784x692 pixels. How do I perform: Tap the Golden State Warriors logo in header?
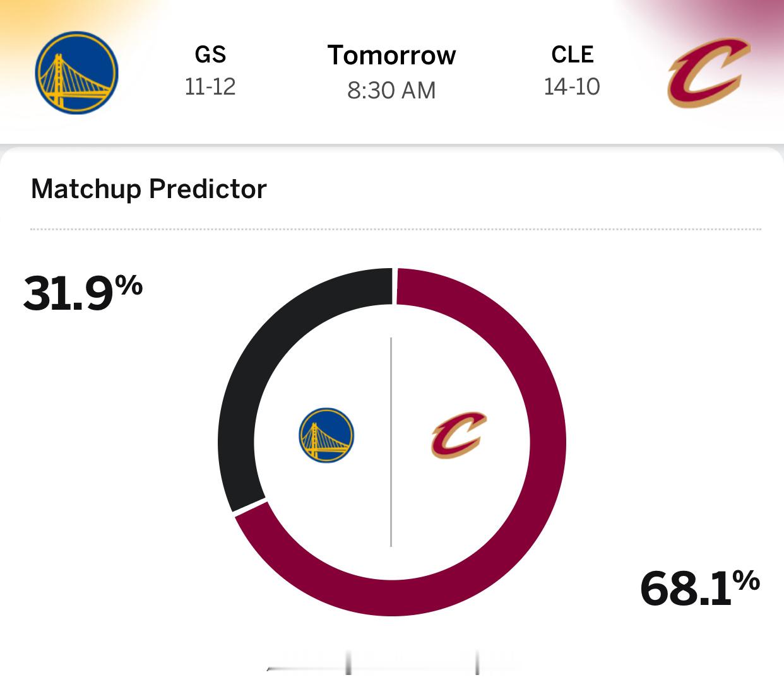76,73
